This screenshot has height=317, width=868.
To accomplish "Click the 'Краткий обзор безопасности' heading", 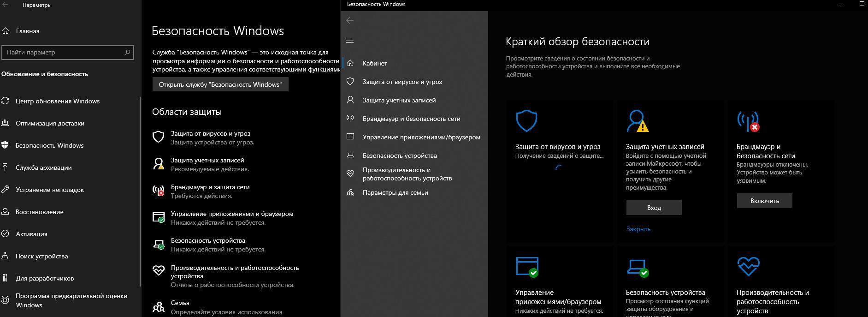I will pyautogui.click(x=578, y=42).
